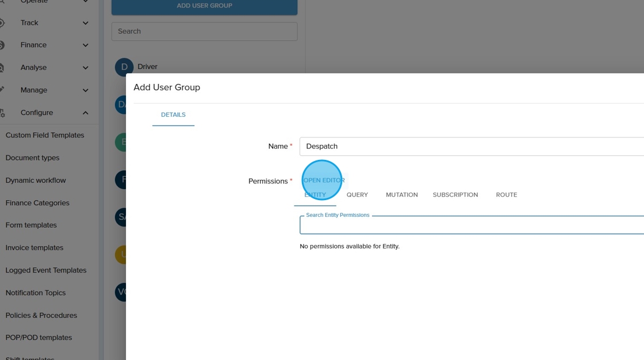
Task: Click the Analyse icon in the sidebar
Action: 2,68
